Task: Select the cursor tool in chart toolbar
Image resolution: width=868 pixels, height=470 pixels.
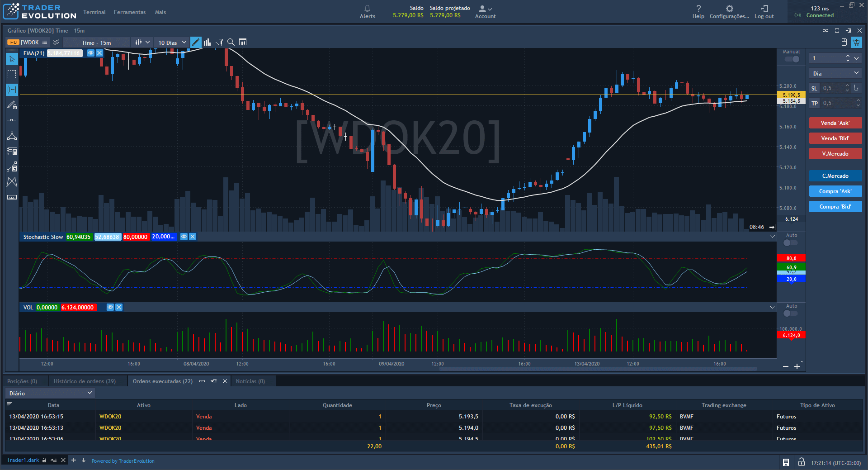Action: pos(11,59)
